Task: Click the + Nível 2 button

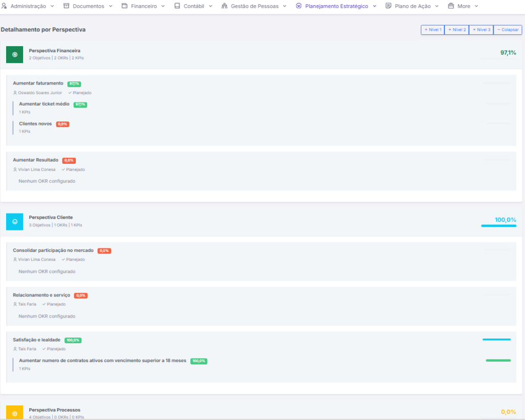Action: tap(457, 30)
